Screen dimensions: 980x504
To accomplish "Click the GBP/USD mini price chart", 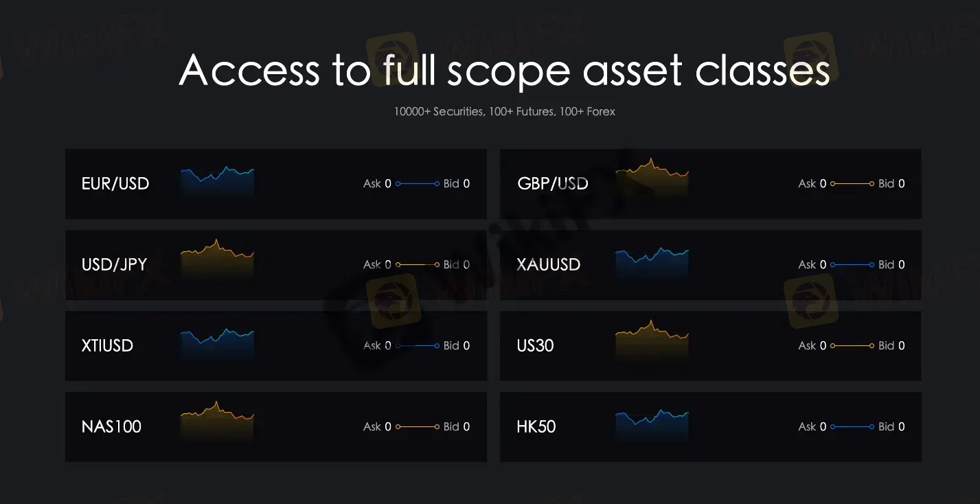I will pos(652,180).
